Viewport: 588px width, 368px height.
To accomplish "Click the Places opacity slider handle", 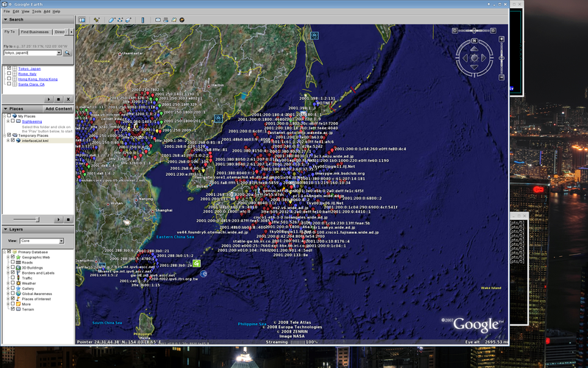I will click(x=37, y=219).
